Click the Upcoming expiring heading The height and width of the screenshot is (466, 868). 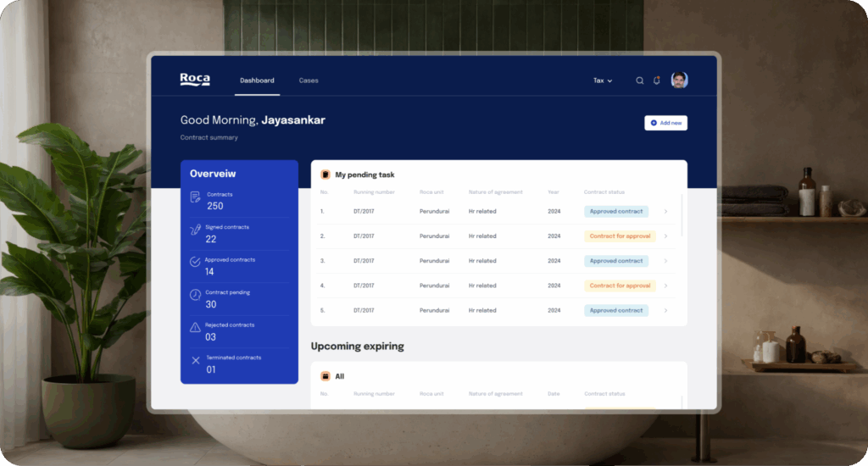click(358, 347)
